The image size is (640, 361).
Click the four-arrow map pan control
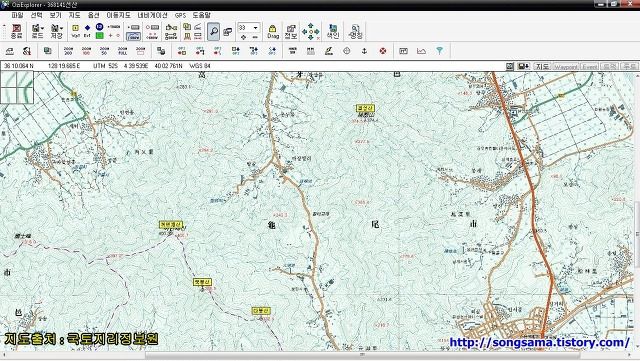[x=311, y=31]
